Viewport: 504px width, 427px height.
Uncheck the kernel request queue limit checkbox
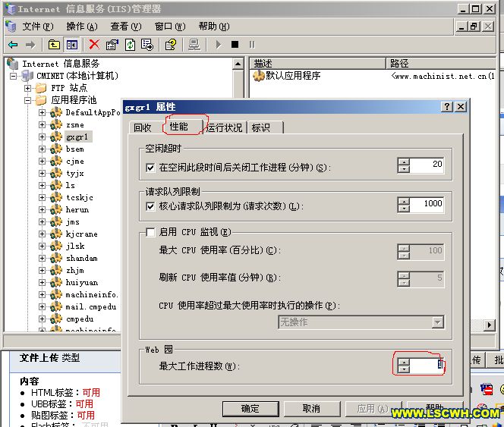(150, 206)
